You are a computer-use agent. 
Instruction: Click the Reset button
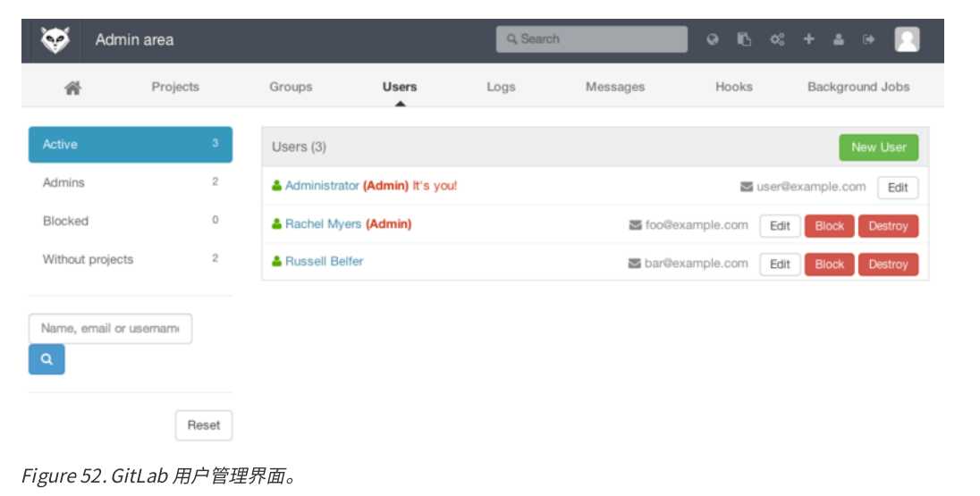[204, 425]
